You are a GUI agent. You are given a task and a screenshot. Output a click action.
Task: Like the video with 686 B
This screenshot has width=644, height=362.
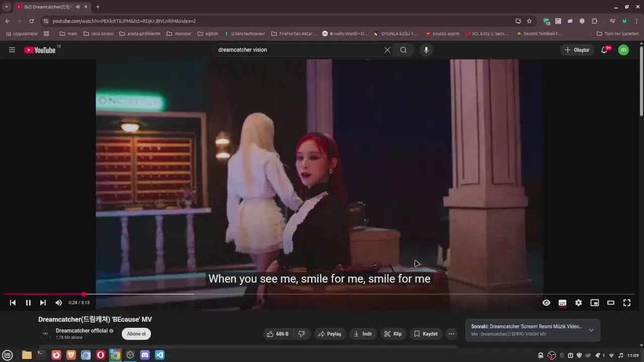[277, 334]
